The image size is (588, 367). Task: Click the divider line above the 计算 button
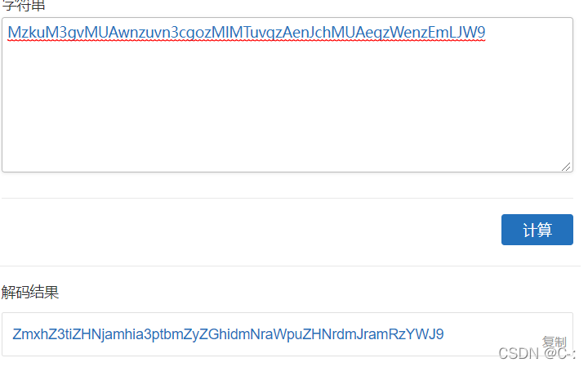(287, 198)
